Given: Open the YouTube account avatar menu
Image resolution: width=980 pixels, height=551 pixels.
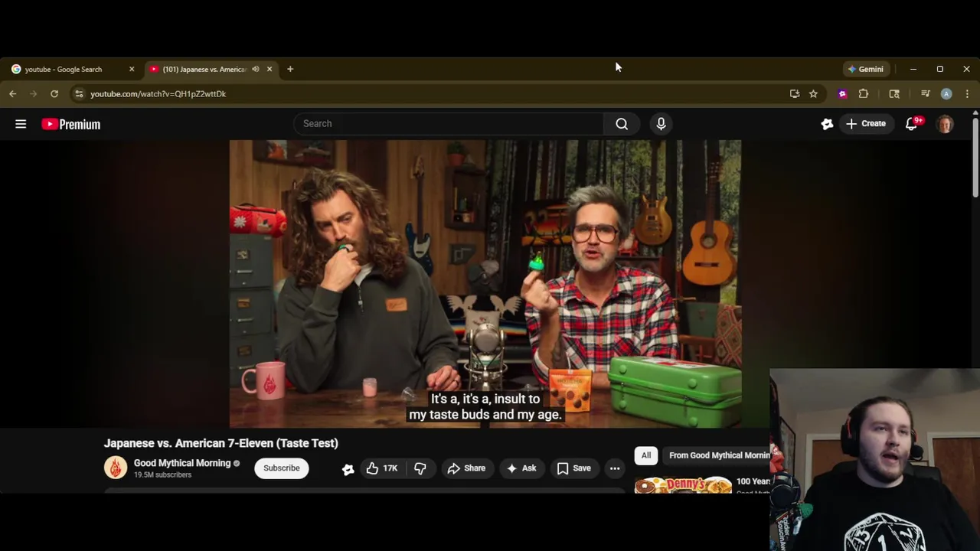Looking at the screenshot, I should pyautogui.click(x=945, y=124).
